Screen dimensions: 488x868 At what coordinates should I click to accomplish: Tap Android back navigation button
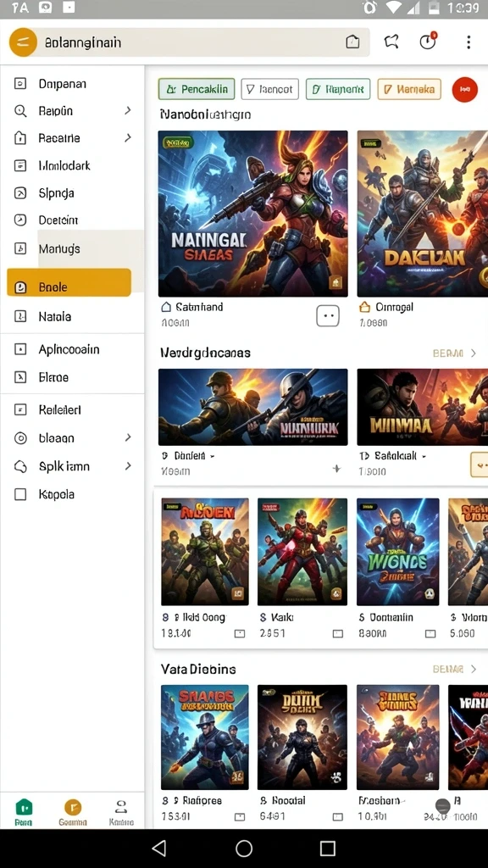(158, 848)
